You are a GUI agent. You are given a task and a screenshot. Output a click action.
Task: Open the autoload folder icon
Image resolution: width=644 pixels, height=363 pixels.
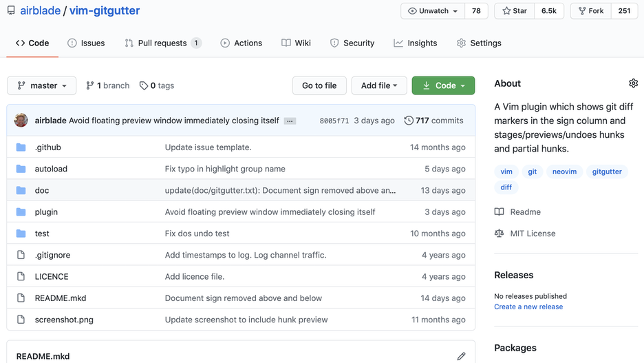click(x=21, y=169)
